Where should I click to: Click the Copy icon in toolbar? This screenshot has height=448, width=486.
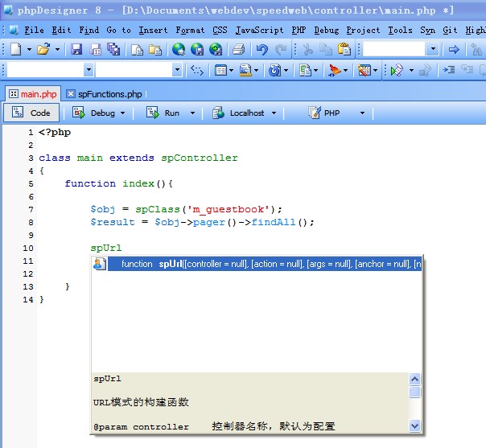[326, 49]
